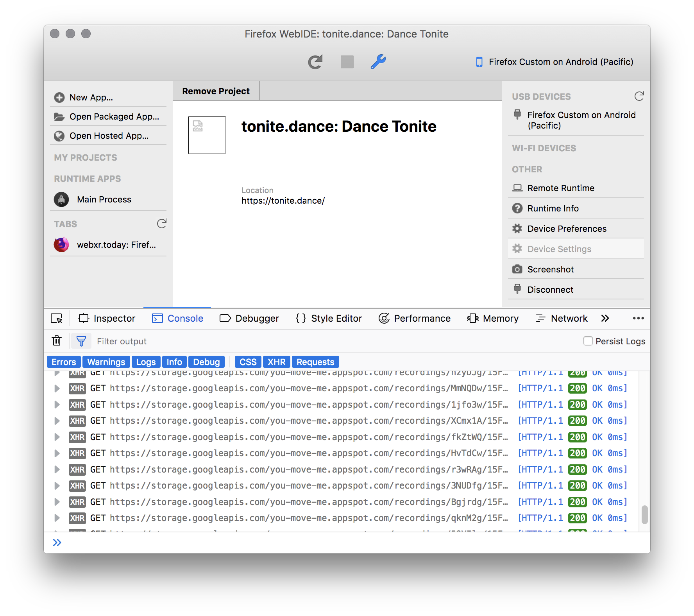Click the Remote Runtime laptop icon
This screenshot has width=694, height=616.
point(517,188)
